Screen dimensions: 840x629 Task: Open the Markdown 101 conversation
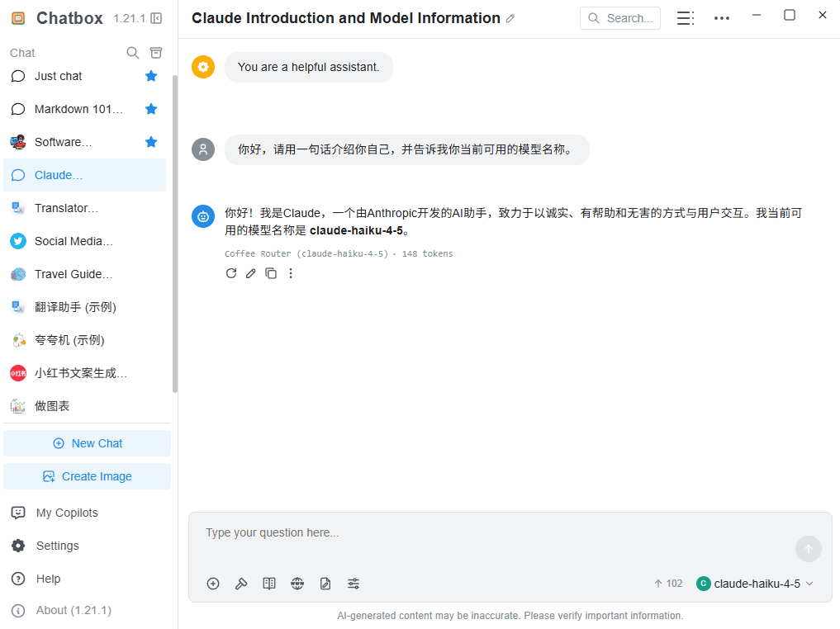(x=84, y=109)
